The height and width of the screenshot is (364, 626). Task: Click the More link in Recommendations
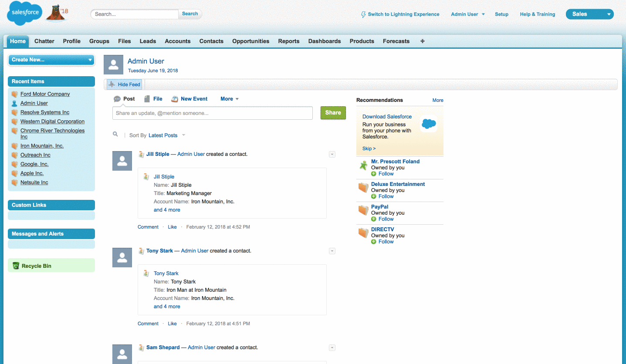[438, 100]
